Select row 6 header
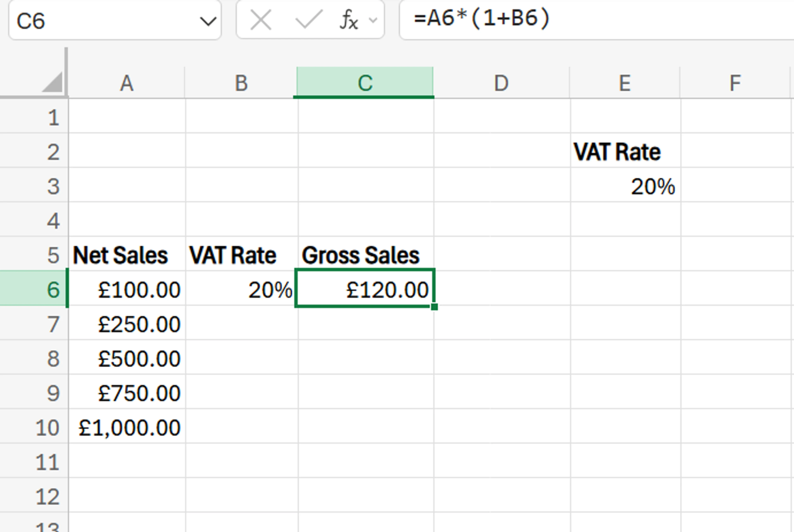The width and height of the screenshot is (794, 532). [x=34, y=290]
